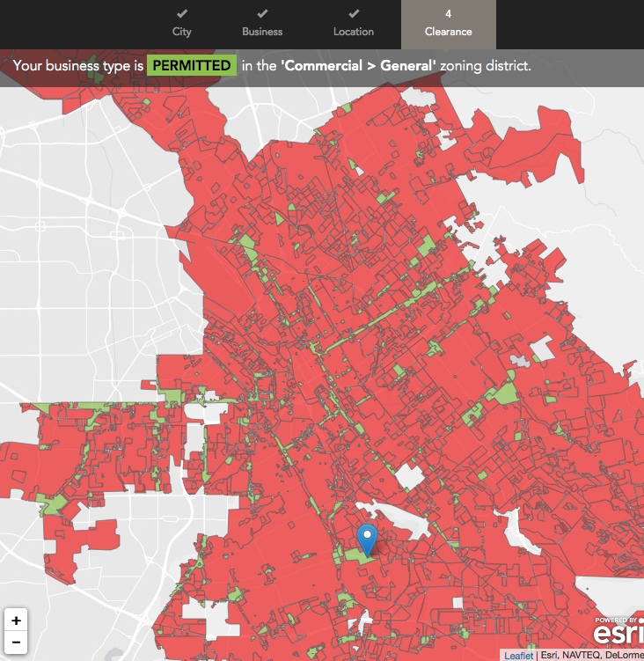This screenshot has width=644, height=661.
Task: Click the green PERMITTED status badge
Action: tap(192, 66)
